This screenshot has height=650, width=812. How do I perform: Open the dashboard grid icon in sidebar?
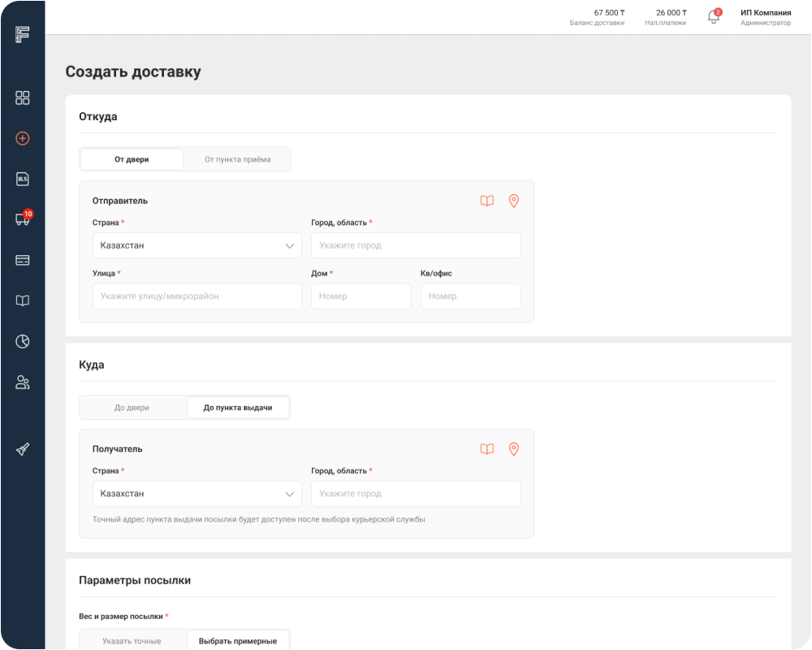pos(23,97)
